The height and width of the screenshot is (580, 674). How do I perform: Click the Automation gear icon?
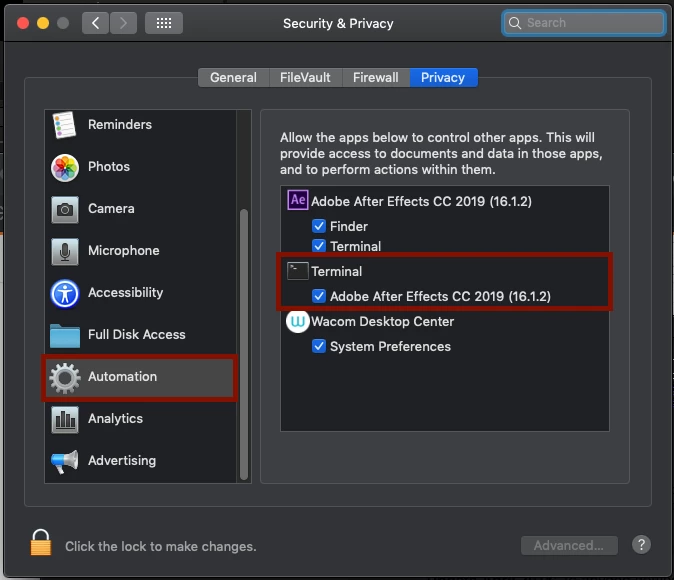(65, 378)
